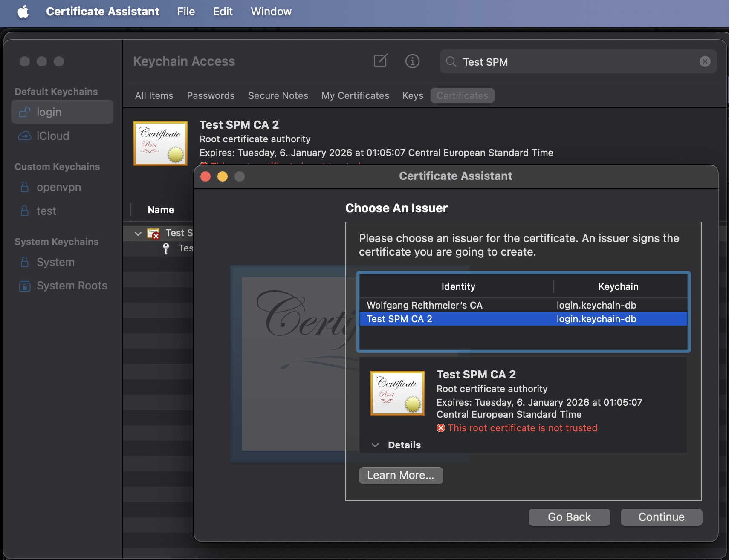729x560 pixels.
Task: Select the login keychain in sidebar
Action: [x=62, y=112]
